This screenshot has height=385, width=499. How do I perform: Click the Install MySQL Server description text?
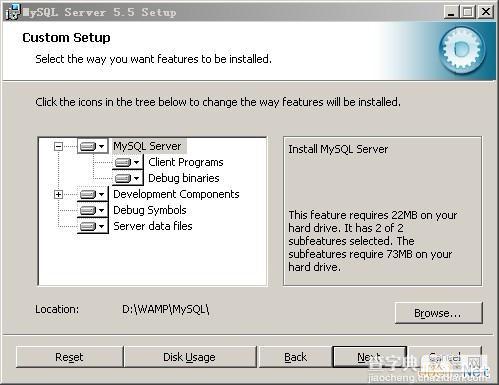tap(338, 149)
